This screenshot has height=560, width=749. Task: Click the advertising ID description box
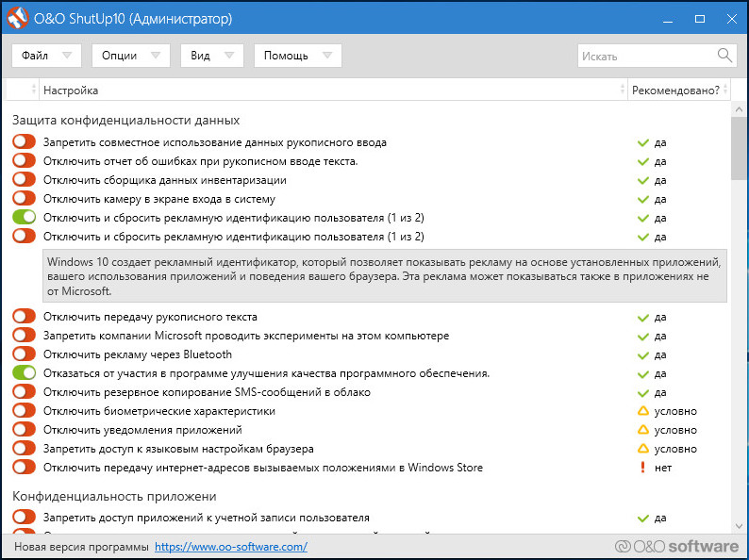click(385, 275)
